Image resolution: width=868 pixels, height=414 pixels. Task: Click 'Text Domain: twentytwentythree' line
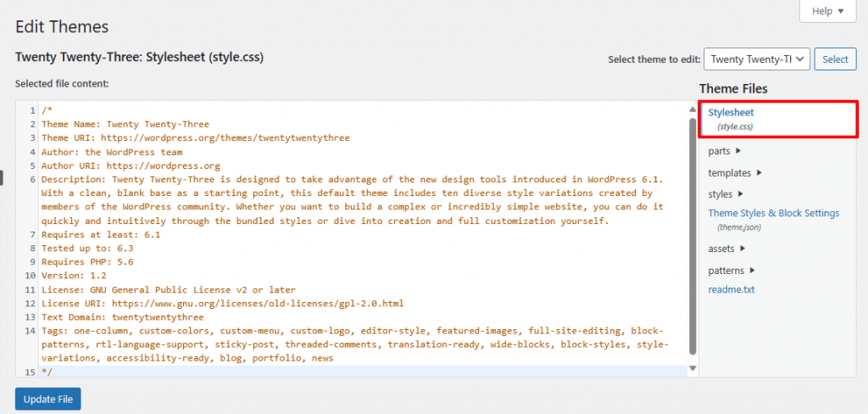(x=122, y=317)
